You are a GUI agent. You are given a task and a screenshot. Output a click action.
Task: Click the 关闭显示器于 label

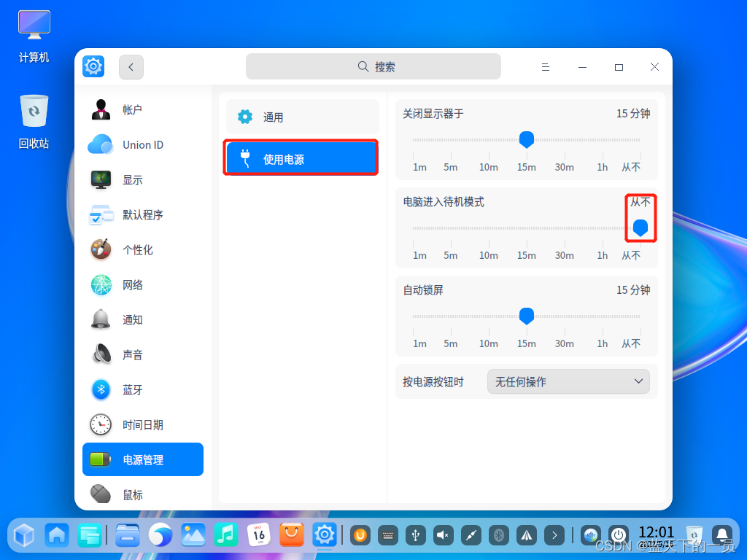coord(433,114)
